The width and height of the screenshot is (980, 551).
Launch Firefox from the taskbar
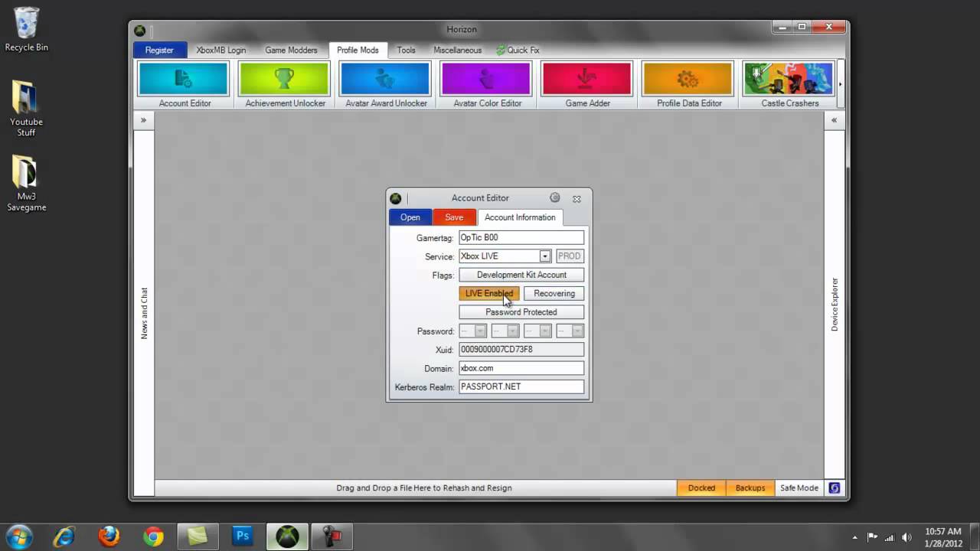point(109,536)
